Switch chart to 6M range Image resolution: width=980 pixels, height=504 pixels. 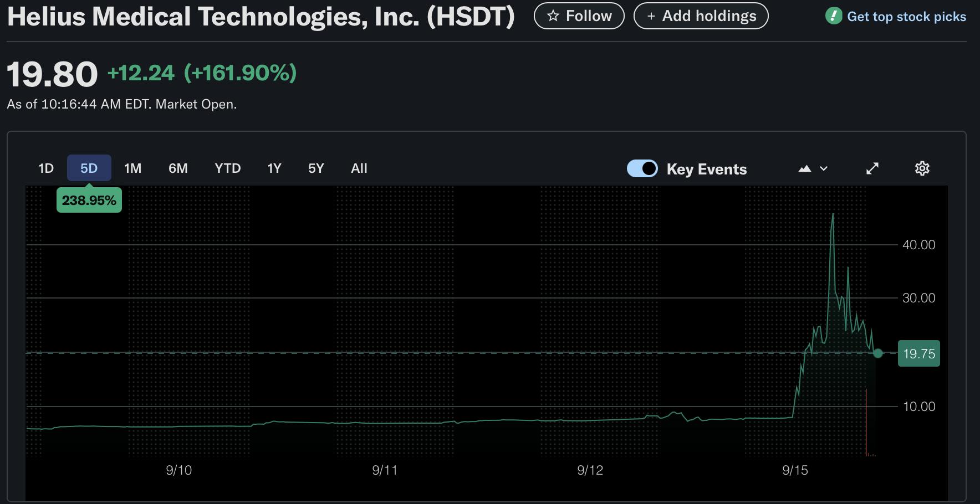[178, 168]
